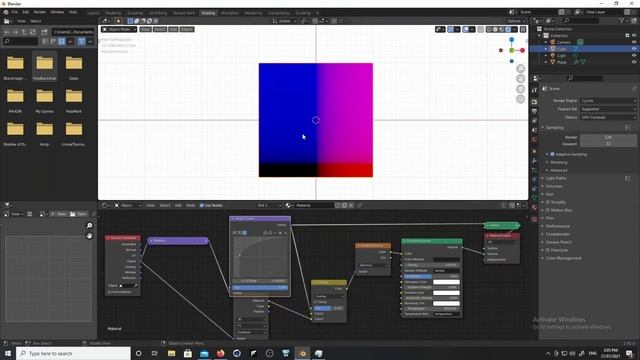
Task: Switch to the Shading workspace tab
Action: tap(208, 13)
